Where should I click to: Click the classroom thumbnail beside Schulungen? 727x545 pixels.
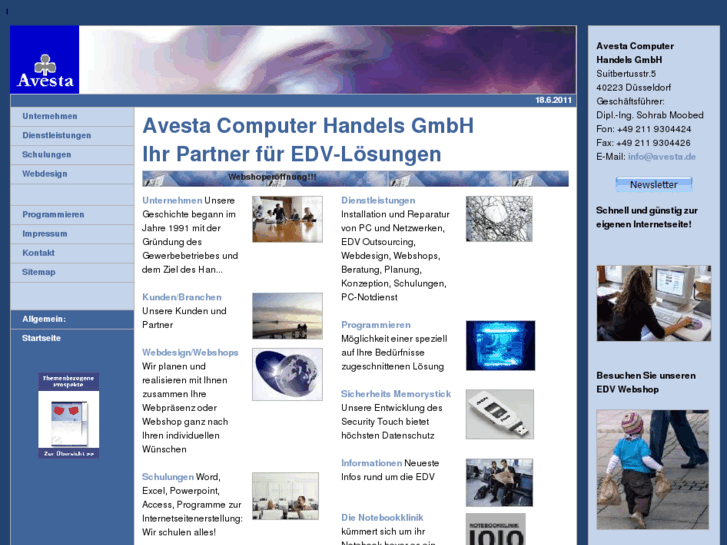click(x=286, y=496)
